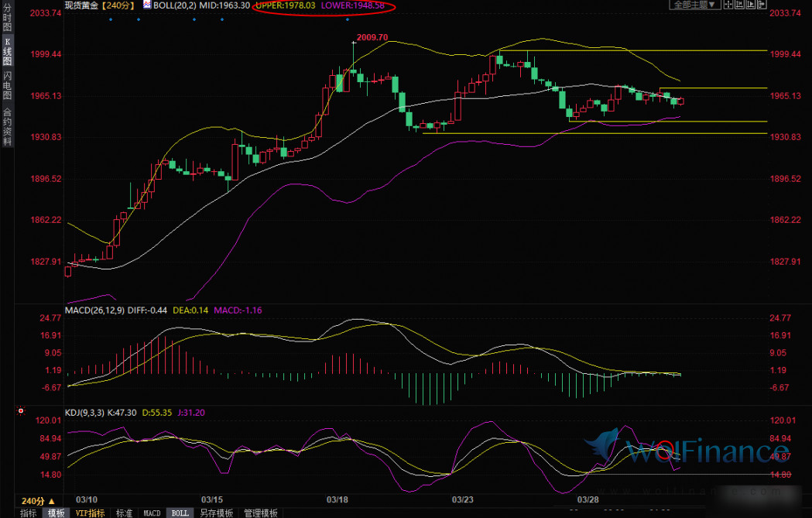The height and width of the screenshot is (518, 812).
Task: Click the 另存模板 button
Action: pyautogui.click(x=216, y=513)
